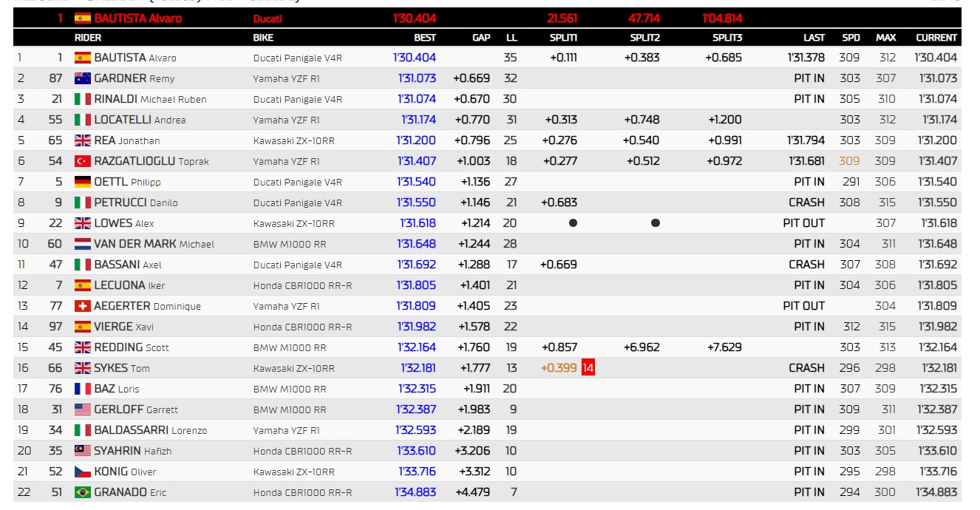The image size is (980, 510).
Task: Click the SPLIT1 column header
Action: pos(564,38)
